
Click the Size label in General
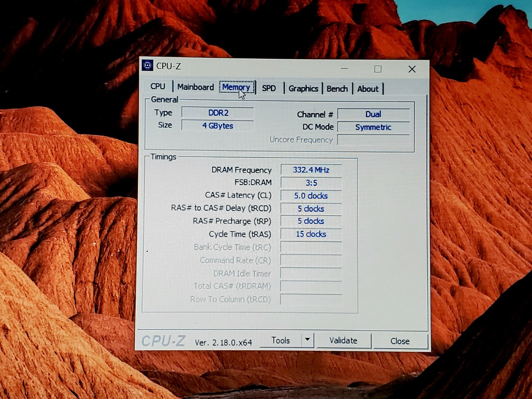165,125
